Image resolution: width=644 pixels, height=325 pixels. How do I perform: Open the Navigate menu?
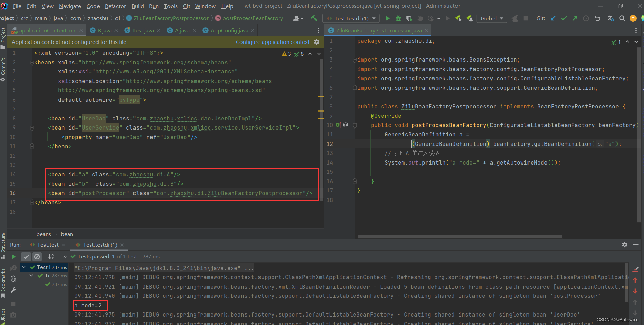70,6
